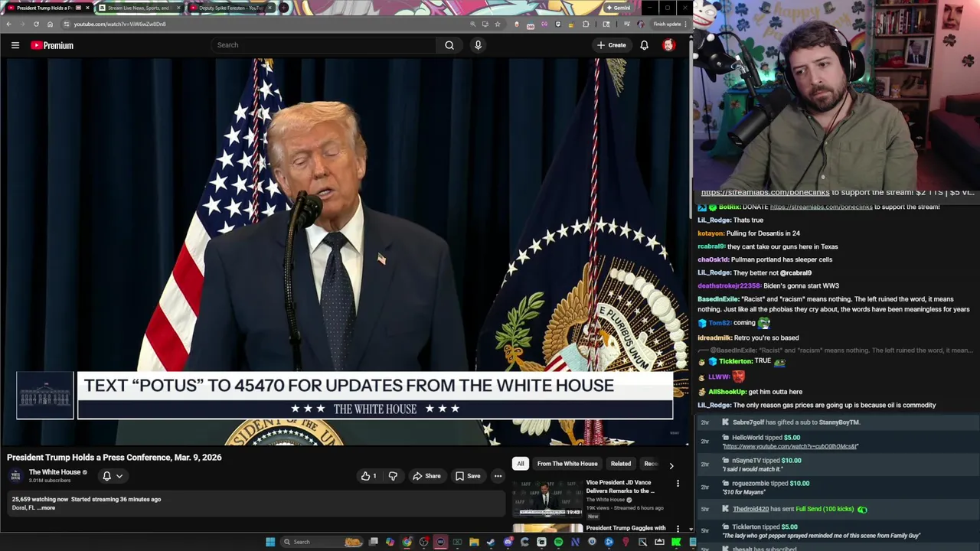Image resolution: width=980 pixels, height=551 pixels.
Task: Open a new browser tab
Action: click(x=283, y=8)
